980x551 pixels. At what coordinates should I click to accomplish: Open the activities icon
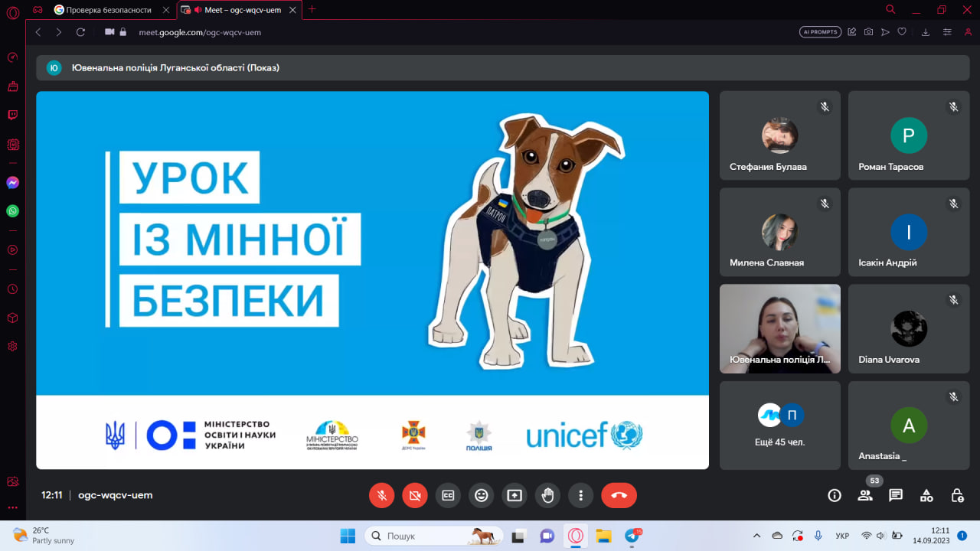pyautogui.click(x=926, y=495)
